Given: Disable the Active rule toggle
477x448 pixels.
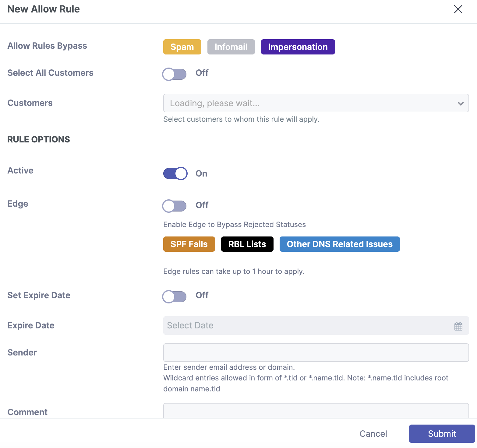Looking at the screenshot, I should pos(175,173).
